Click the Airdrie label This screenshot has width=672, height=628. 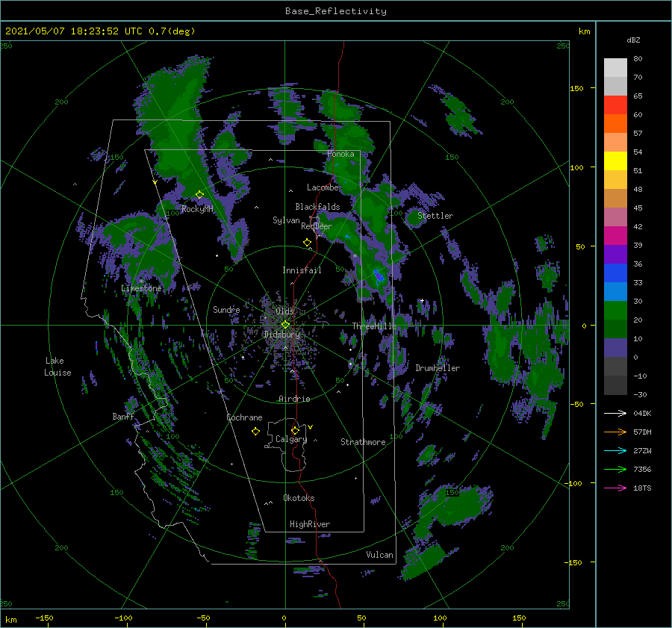point(294,399)
